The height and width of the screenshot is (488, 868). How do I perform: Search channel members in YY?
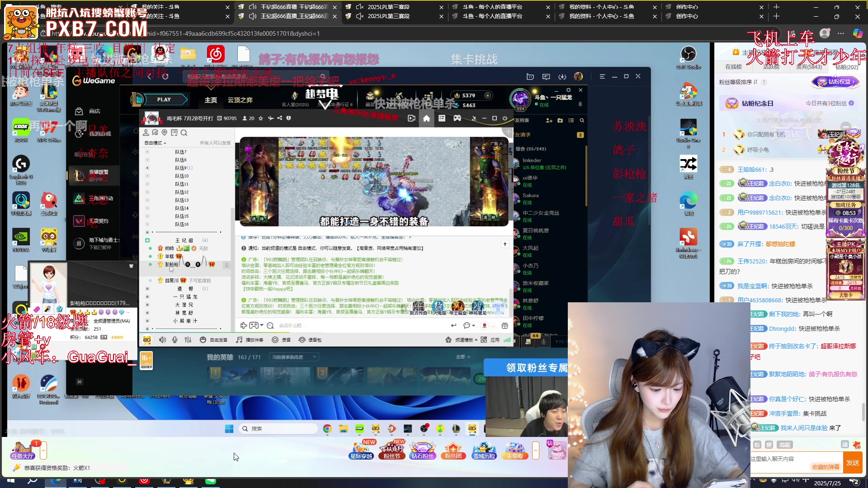[184, 133]
